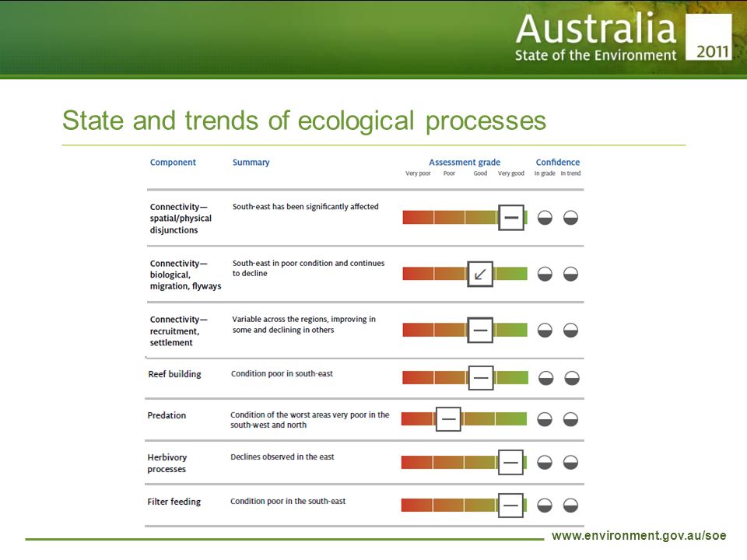This screenshot has width=747, height=560.
Task: Click the red Very poor segment of Filter feeding's bar
Action: click(417, 506)
